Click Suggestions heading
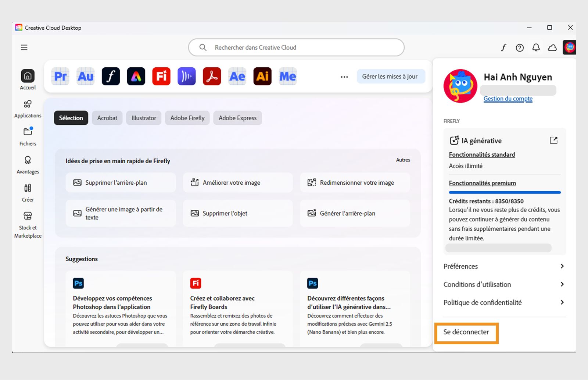Image resolution: width=588 pixels, height=380 pixels. 82,259
